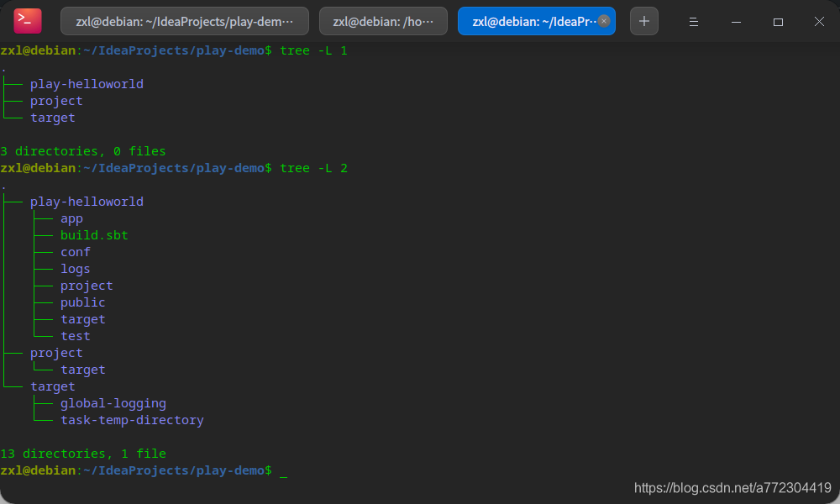Click the 'build.sbt' entry in tree output
The height and width of the screenshot is (504, 840).
(x=94, y=235)
